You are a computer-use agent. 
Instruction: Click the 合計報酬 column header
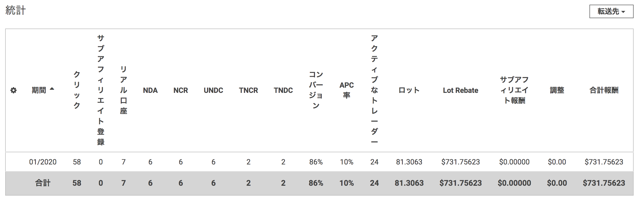coord(604,90)
